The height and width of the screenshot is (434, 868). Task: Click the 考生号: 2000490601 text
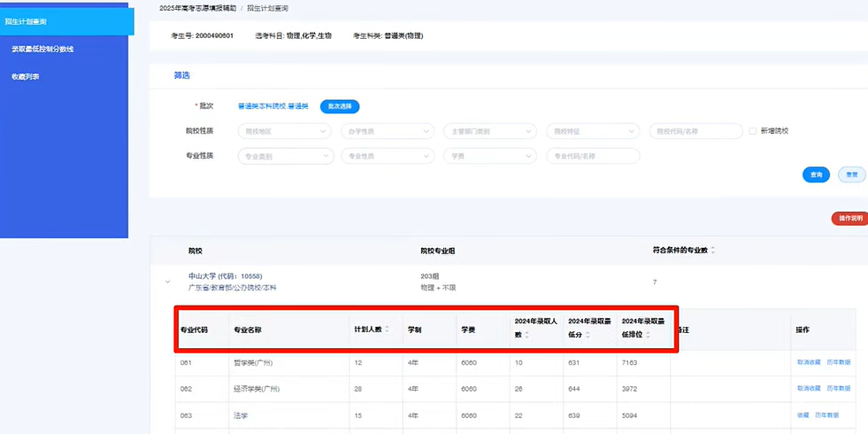[x=202, y=36]
